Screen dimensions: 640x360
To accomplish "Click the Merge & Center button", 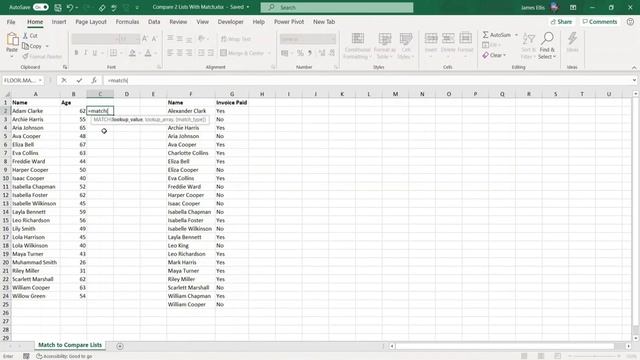I will pyautogui.click(x=242, y=53).
